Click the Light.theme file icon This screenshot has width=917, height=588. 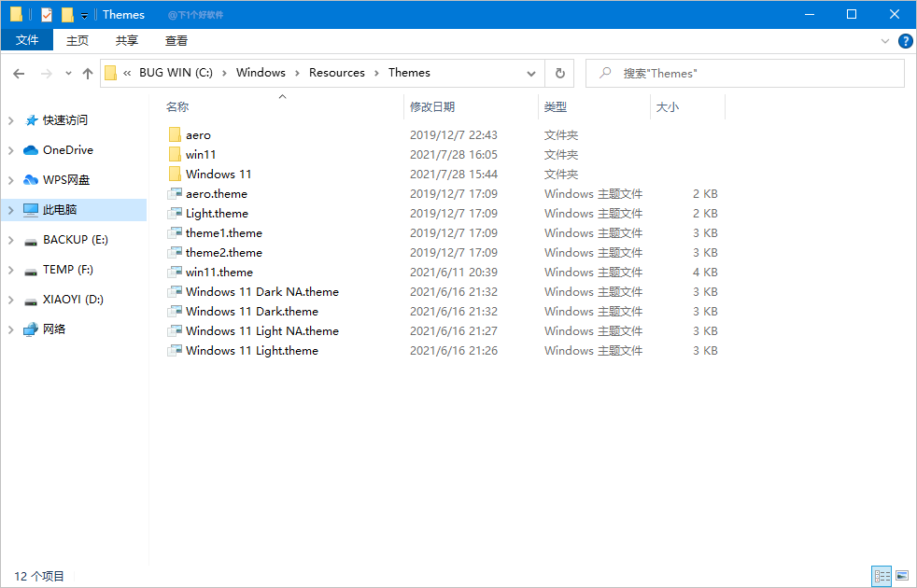coord(175,214)
